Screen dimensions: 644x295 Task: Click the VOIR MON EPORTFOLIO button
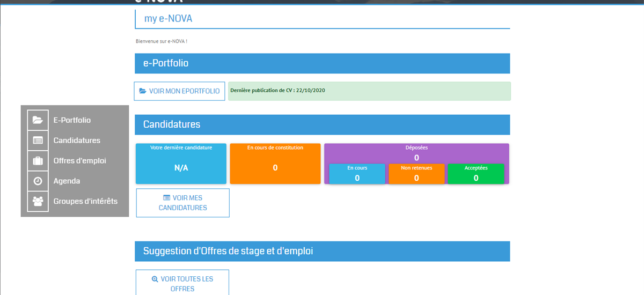179,91
